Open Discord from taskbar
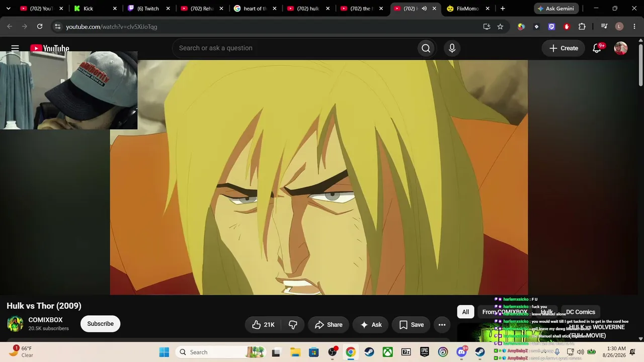644x362 pixels. (x=461, y=352)
